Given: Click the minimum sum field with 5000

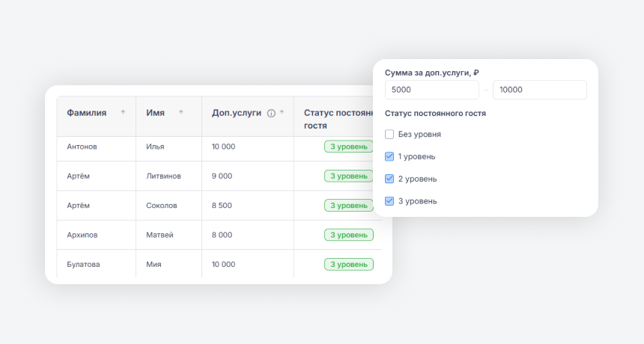Looking at the screenshot, I should 431,90.
